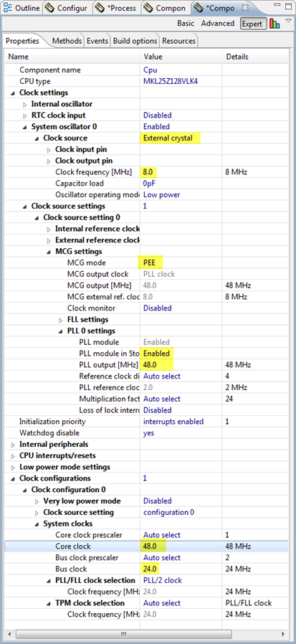Change MCG mode value PEE
The image size is (296, 644).
149,263
